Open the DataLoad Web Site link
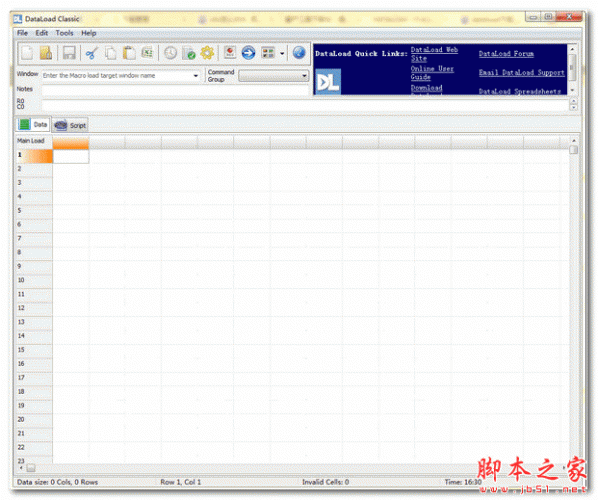Screen dimensions: 598x500 point(434,54)
